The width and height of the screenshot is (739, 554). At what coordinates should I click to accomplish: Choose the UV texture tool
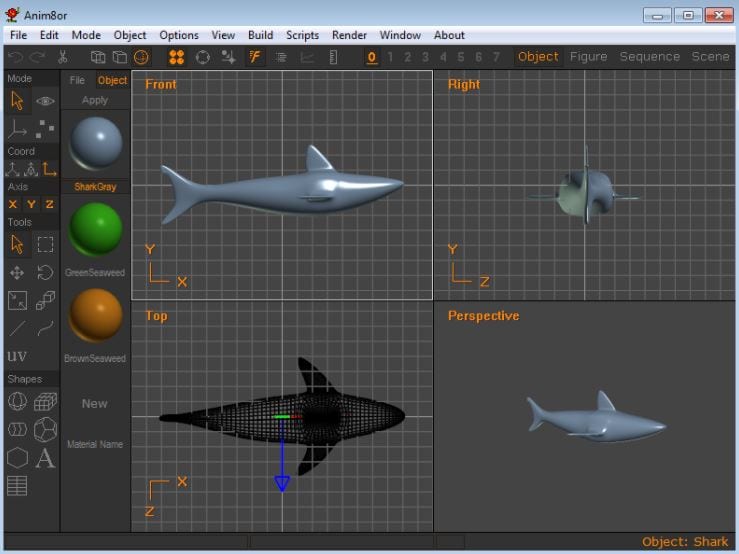click(17, 356)
